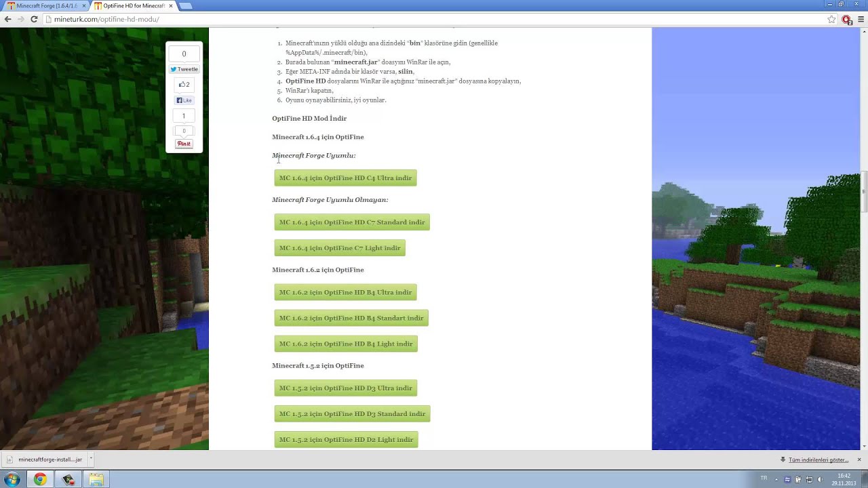This screenshot has width=868, height=488.
Task: Go back to the previous page
Action: pyautogui.click(x=7, y=19)
